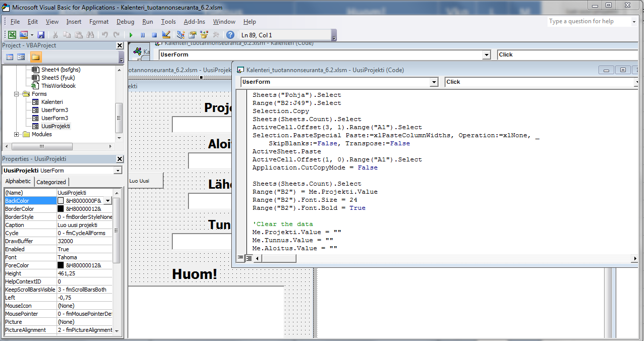Click the Paste clipboard icon
This screenshot has height=341, width=644.
click(78, 35)
